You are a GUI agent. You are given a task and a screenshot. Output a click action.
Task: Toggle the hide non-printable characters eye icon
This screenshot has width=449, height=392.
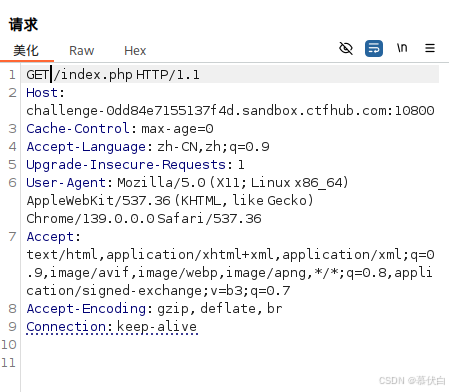[346, 49]
